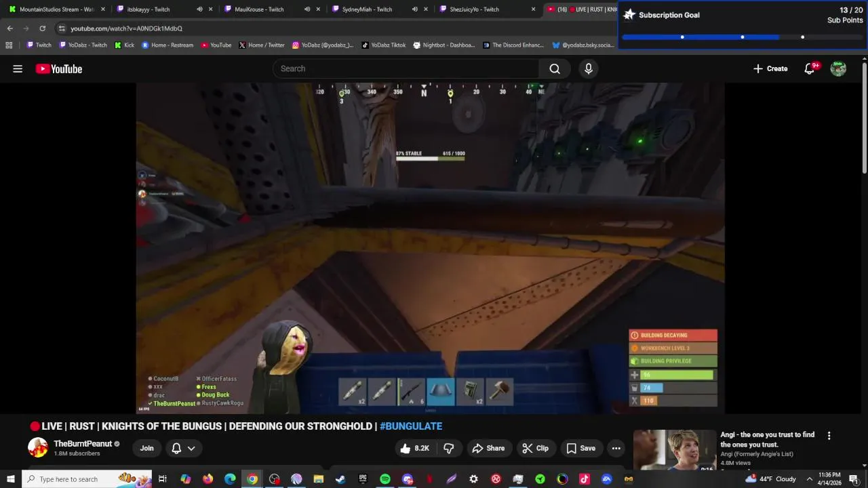Image resolution: width=868 pixels, height=488 pixels.
Task: Open more actions three-dot menu under video
Action: (616, 448)
